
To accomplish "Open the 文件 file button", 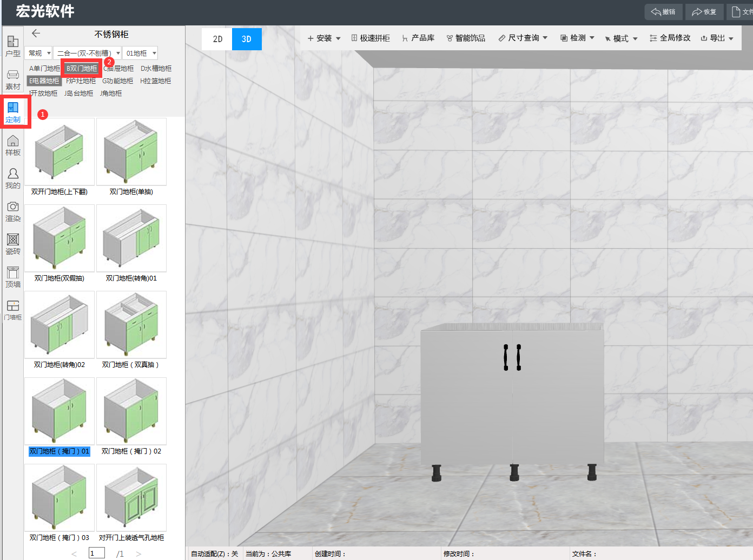I will [x=740, y=12].
